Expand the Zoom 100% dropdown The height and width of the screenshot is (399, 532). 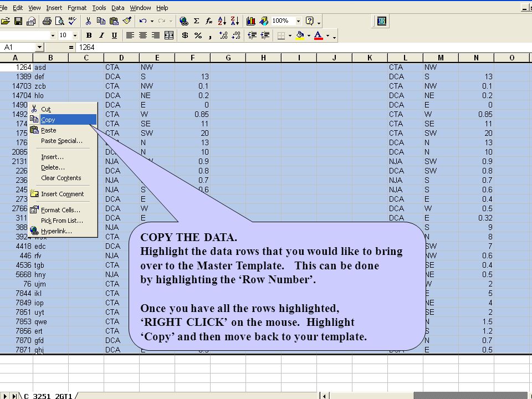point(298,21)
